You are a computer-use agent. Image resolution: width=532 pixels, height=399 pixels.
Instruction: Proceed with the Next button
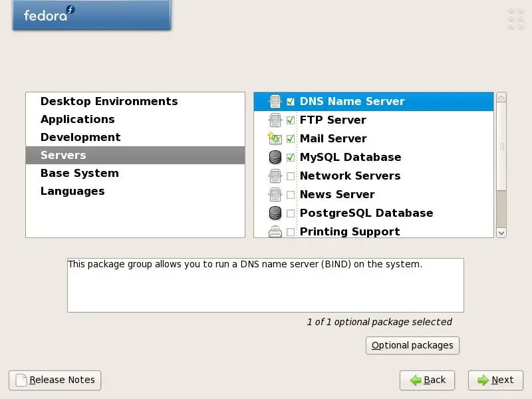(495, 380)
